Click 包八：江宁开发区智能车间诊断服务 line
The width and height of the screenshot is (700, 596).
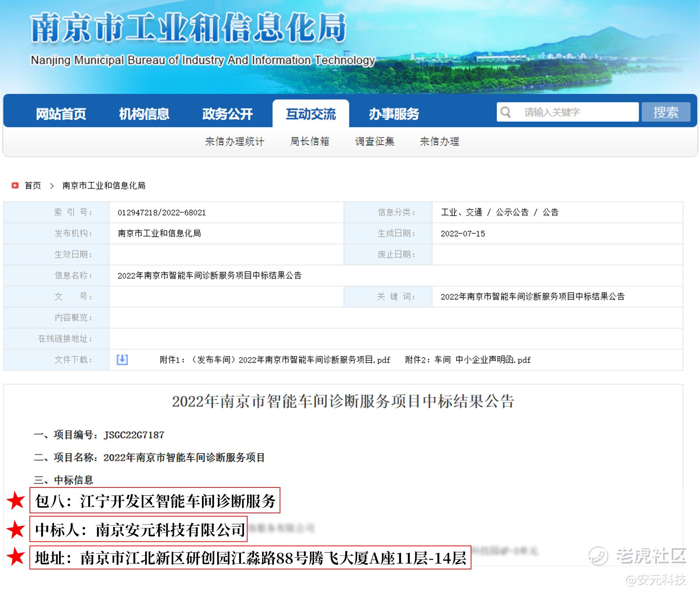pyautogui.click(x=155, y=500)
